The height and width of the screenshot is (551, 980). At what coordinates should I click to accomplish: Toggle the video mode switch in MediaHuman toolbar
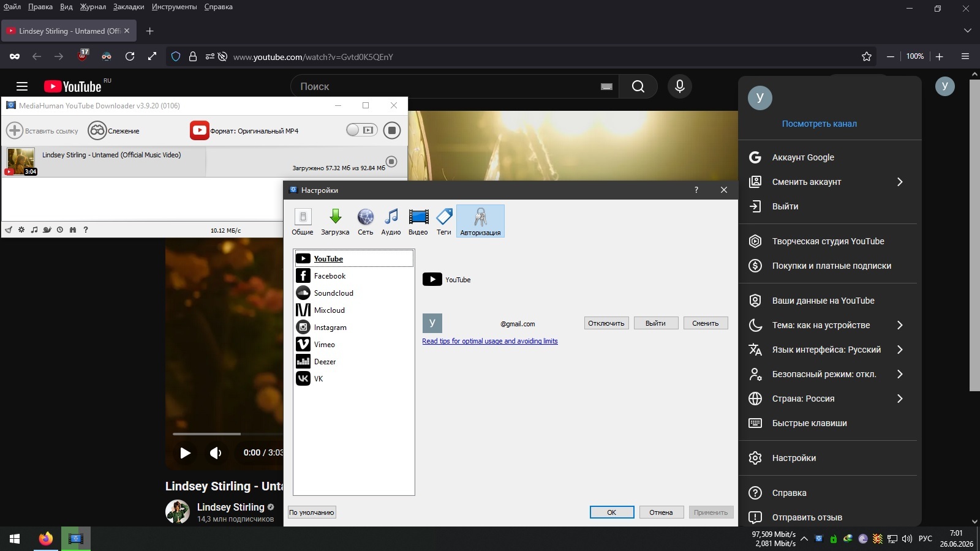pos(361,130)
